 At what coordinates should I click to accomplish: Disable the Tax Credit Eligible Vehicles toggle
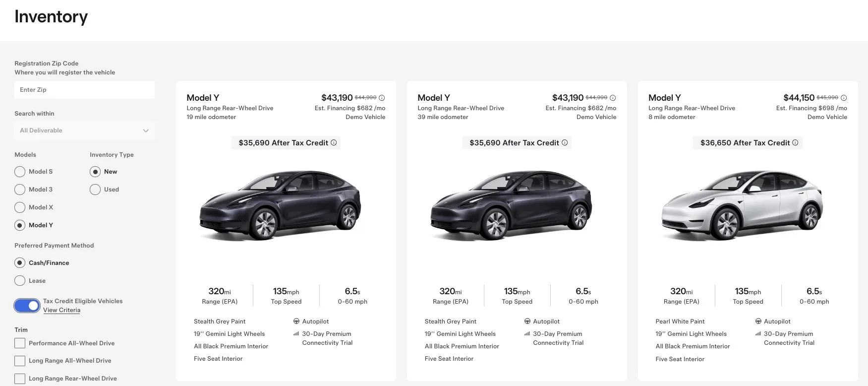click(27, 306)
